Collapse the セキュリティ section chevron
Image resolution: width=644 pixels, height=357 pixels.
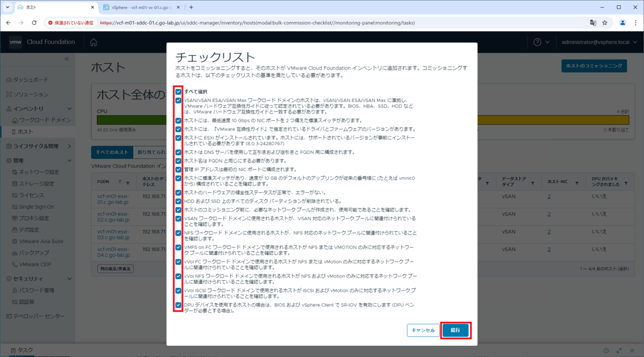70,279
